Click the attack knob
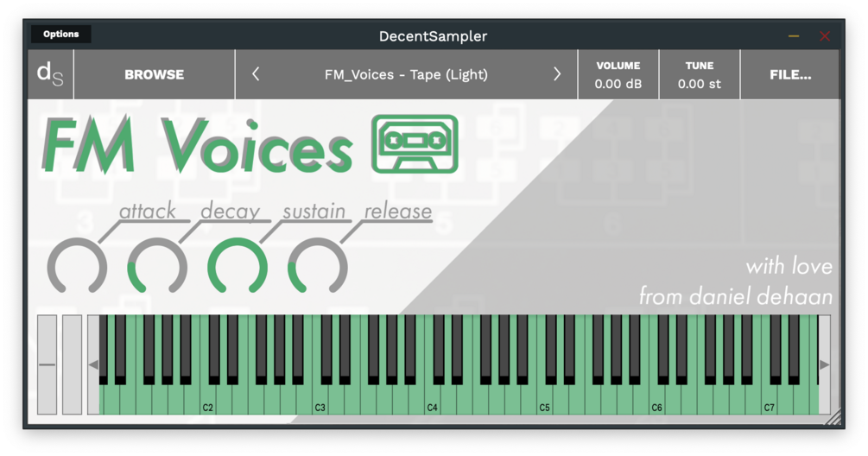This screenshot has height=456, width=868. 77,267
